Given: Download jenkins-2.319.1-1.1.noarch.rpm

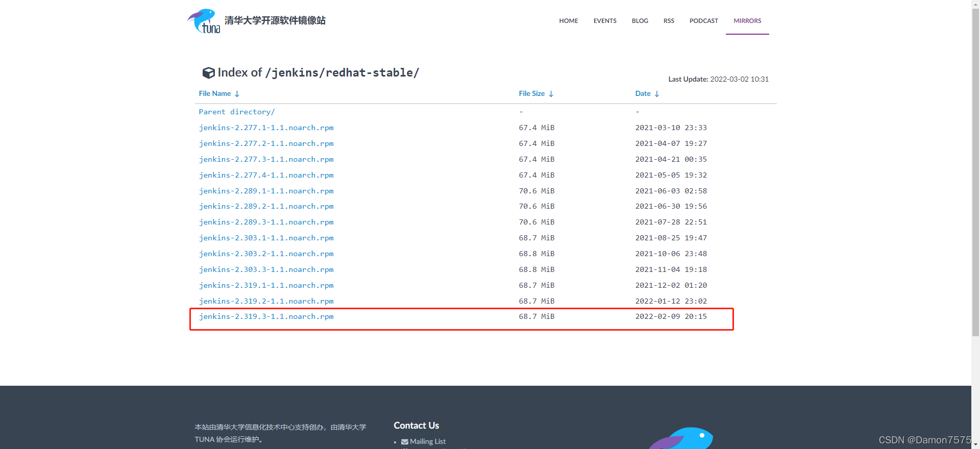Looking at the screenshot, I should click(266, 285).
